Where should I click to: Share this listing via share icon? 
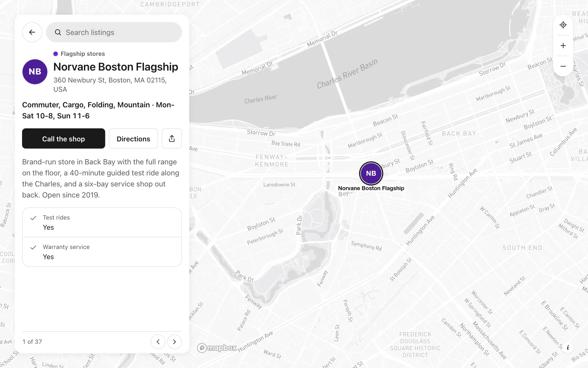[x=172, y=139]
